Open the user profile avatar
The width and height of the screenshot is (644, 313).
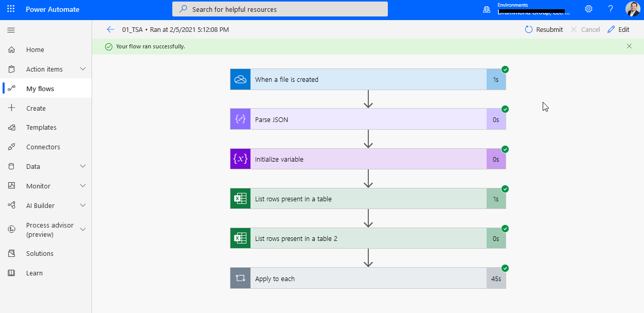(x=633, y=9)
